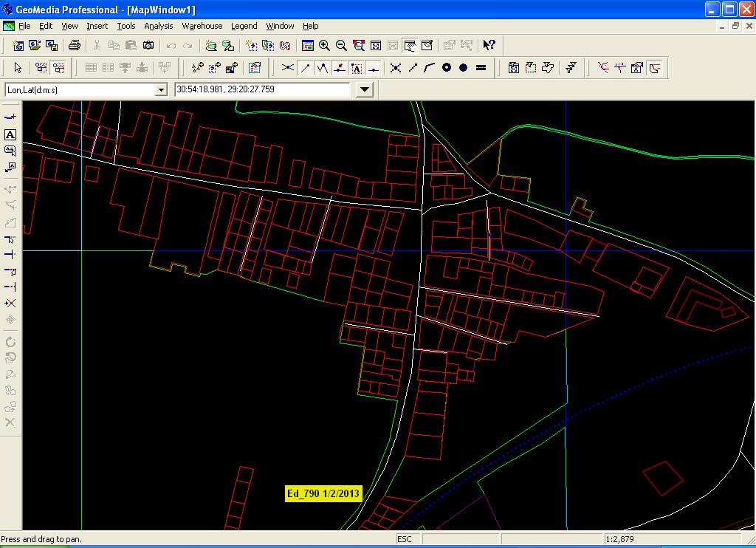Viewport: 756px width, 548px height.
Task: Click the red polyline icon at end of second toolbar
Action: pyautogui.click(x=654, y=68)
